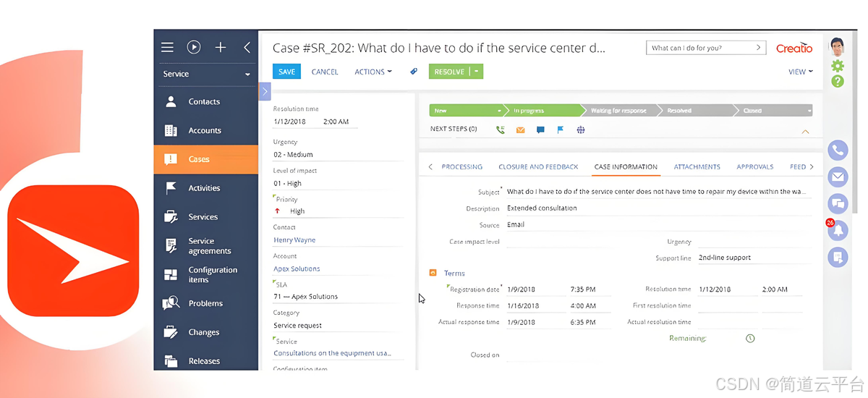Click the Support line field
The image size is (868, 398).
(754, 258)
